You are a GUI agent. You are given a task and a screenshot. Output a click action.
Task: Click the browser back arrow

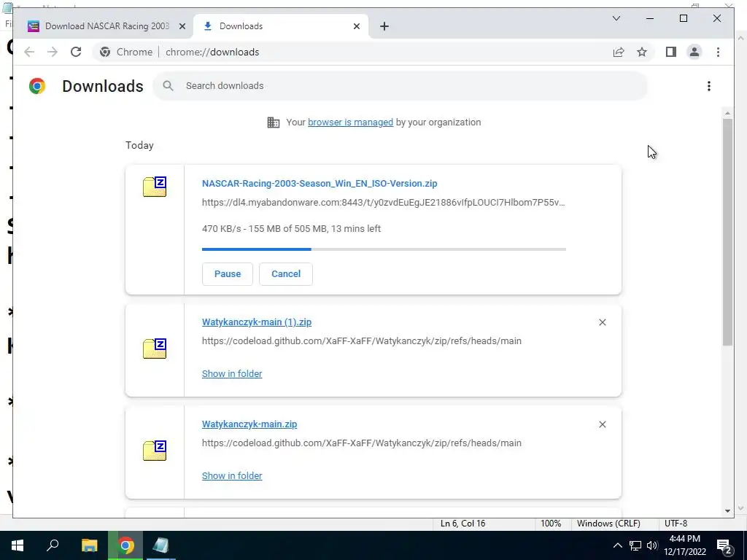[29, 52]
